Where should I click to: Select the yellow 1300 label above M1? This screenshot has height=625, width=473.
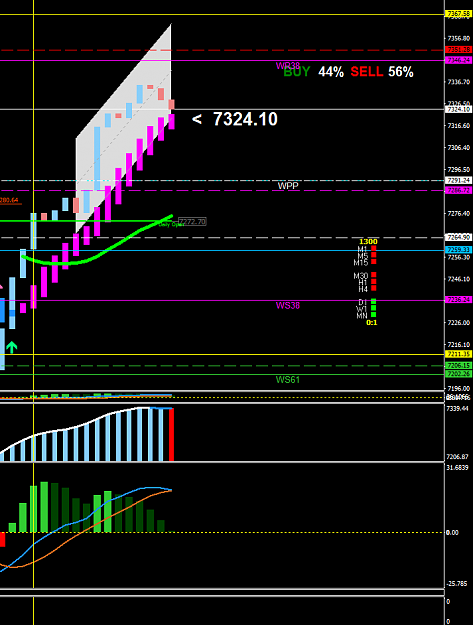tap(368, 242)
